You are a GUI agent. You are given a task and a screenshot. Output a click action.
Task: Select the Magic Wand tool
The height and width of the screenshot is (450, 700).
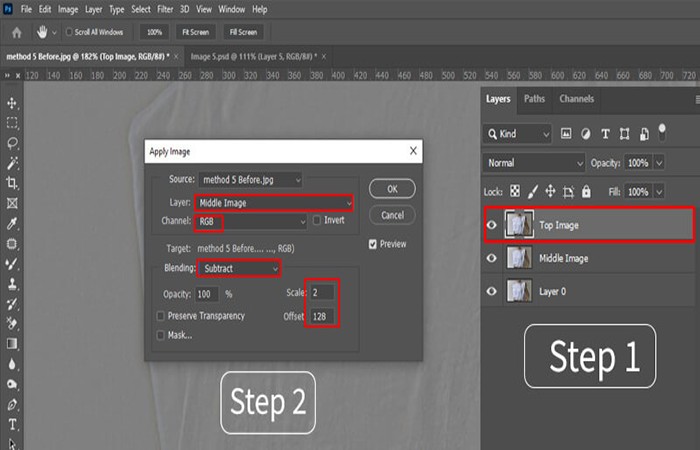(x=12, y=163)
